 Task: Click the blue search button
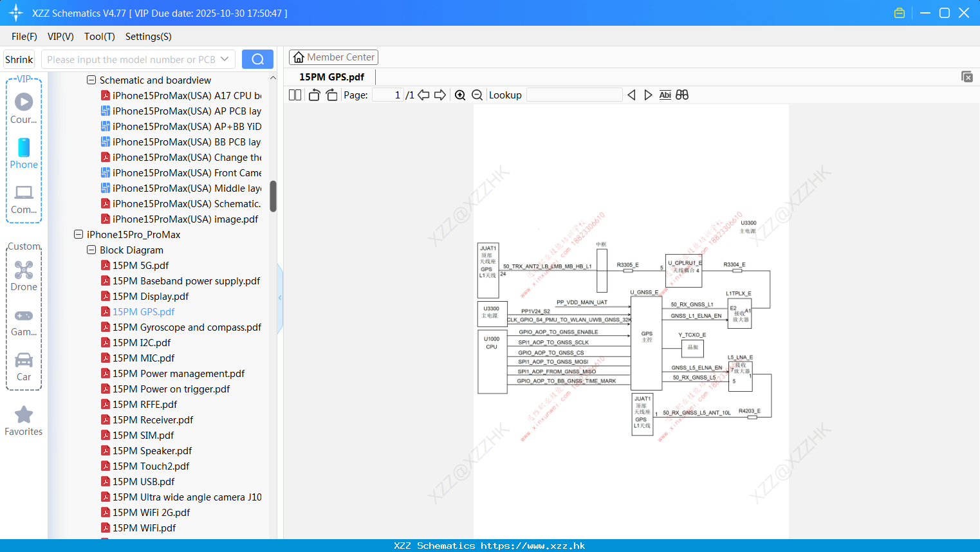(x=257, y=59)
